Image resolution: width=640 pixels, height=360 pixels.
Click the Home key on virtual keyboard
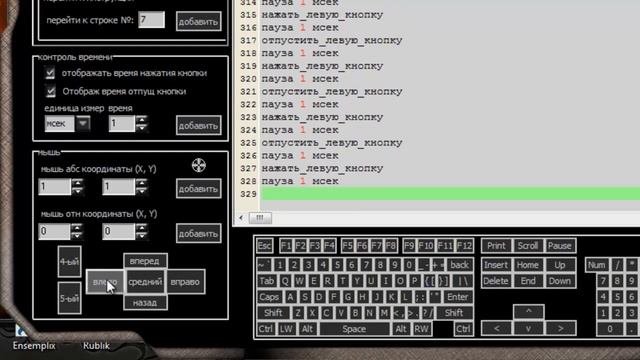coord(528,265)
